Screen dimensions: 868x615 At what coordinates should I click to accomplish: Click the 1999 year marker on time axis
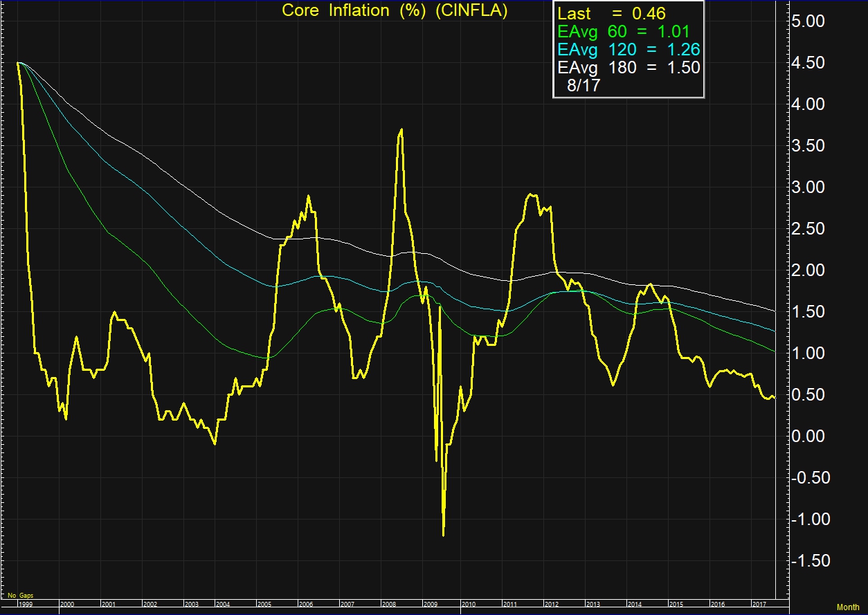[25, 604]
